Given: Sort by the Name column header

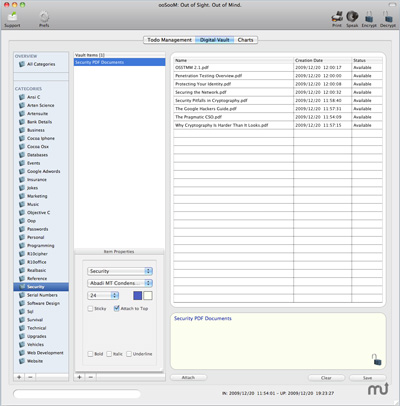Looking at the screenshot, I should (233, 60).
